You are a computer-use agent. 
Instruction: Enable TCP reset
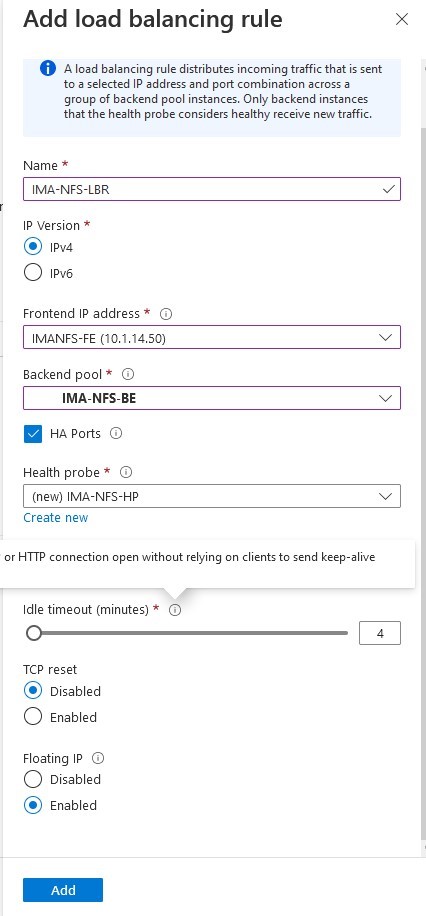point(33,716)
